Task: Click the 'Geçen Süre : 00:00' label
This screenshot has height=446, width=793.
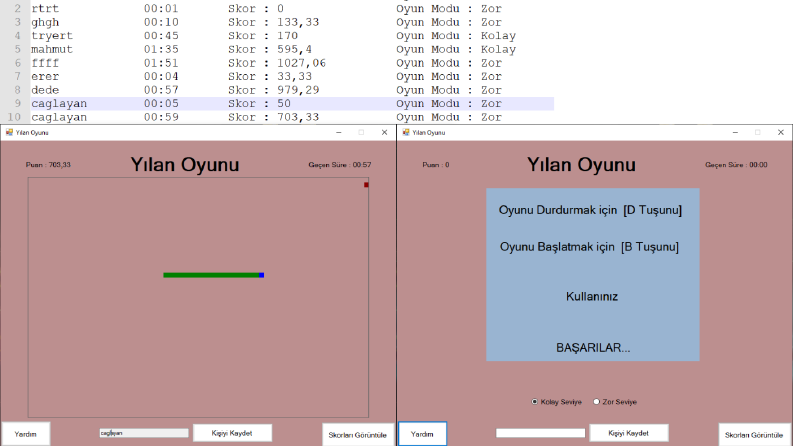Action: coord(736,165)
